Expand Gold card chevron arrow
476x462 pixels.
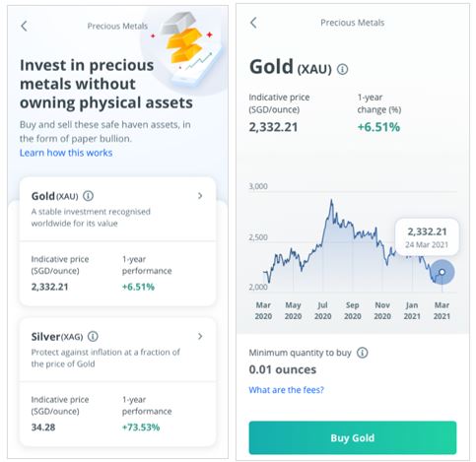[x=200, y=196]
